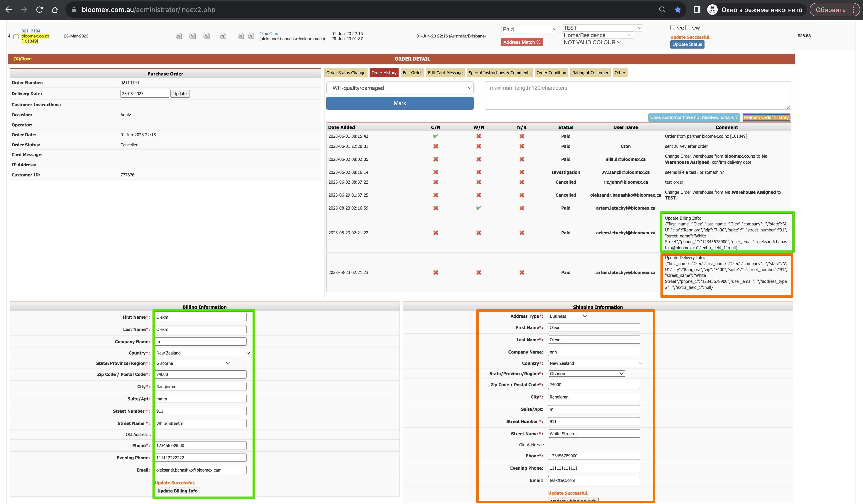
Task: Click N/R red cross in 01:37:25 row
Action: click(521, 195)
